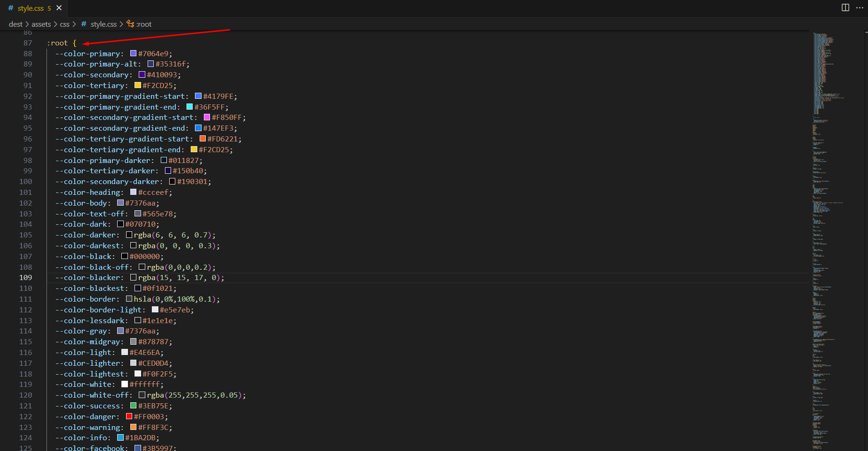The width and height of the screenshot is (868, 451).
Task: Click the #000000 color-black swatch
Action: pos(125,256)
